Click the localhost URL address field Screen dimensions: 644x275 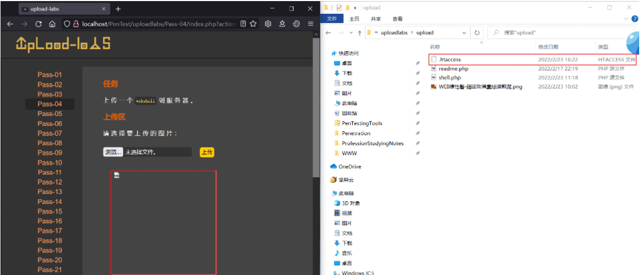coord(158,24)
